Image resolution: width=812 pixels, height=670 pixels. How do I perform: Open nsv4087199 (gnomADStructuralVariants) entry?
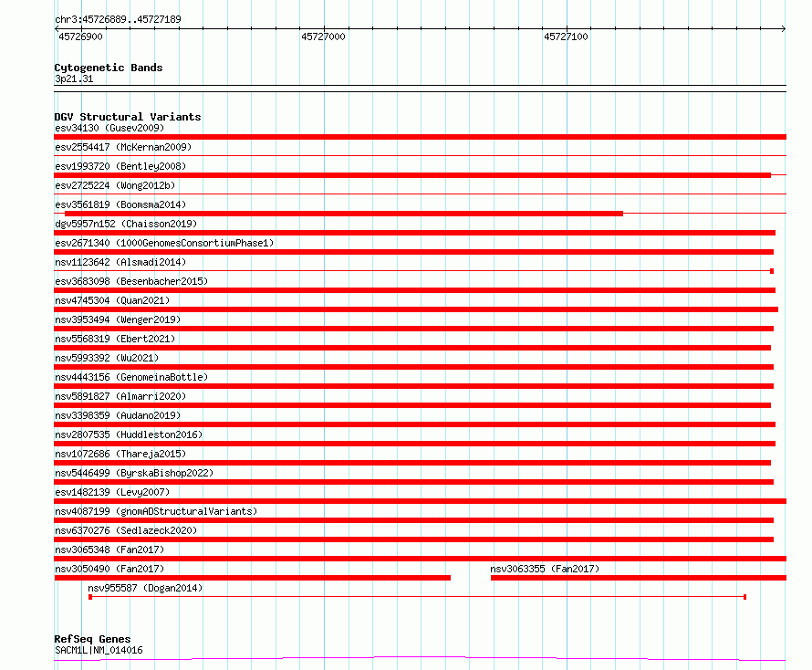pos(156,511)
